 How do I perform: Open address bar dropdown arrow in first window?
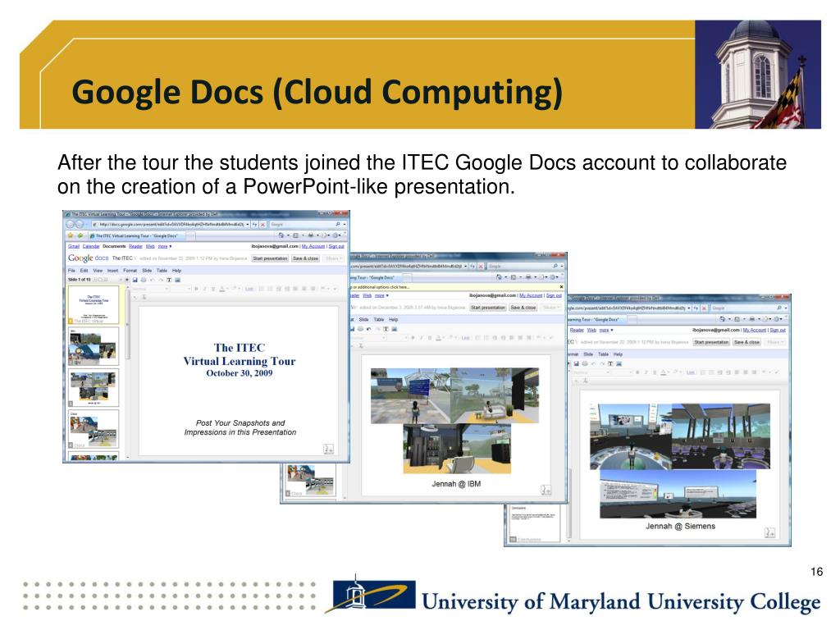click(x=248, y=224)
